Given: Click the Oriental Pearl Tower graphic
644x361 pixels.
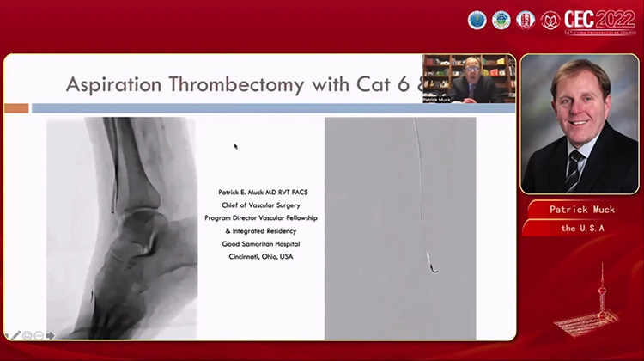Looking at the screenshot, I should click(587, 300).
